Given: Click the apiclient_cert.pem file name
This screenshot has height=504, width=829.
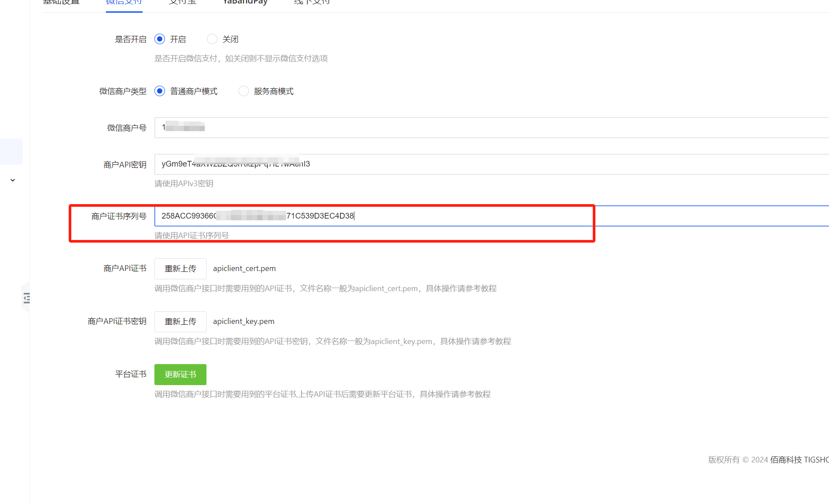Looking at the screenshot, I should [245, 268].
